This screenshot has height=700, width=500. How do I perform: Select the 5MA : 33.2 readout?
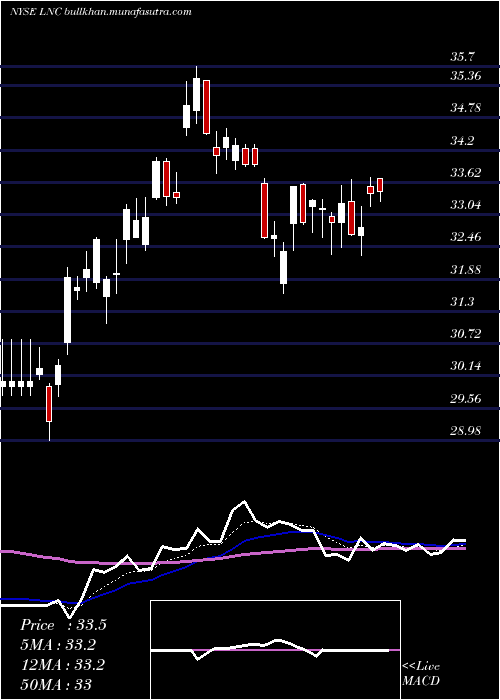[58, 645]
